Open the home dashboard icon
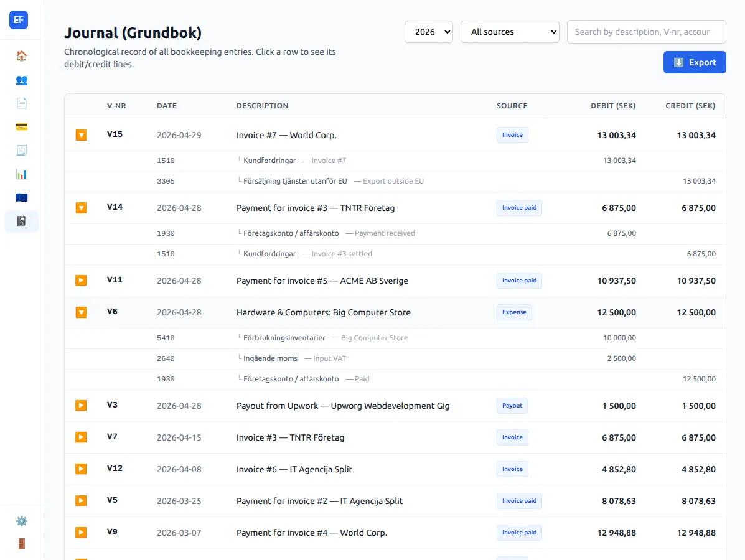 coord(21,56)
